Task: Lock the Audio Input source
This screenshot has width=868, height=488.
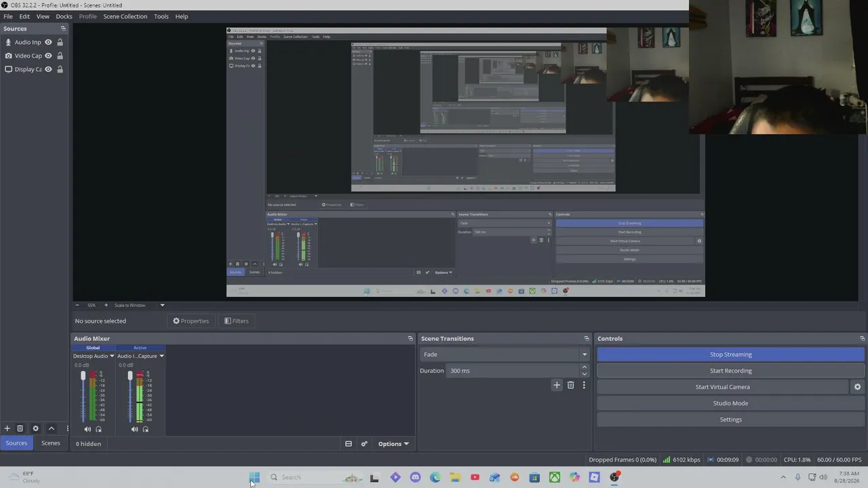Action: 60,42
